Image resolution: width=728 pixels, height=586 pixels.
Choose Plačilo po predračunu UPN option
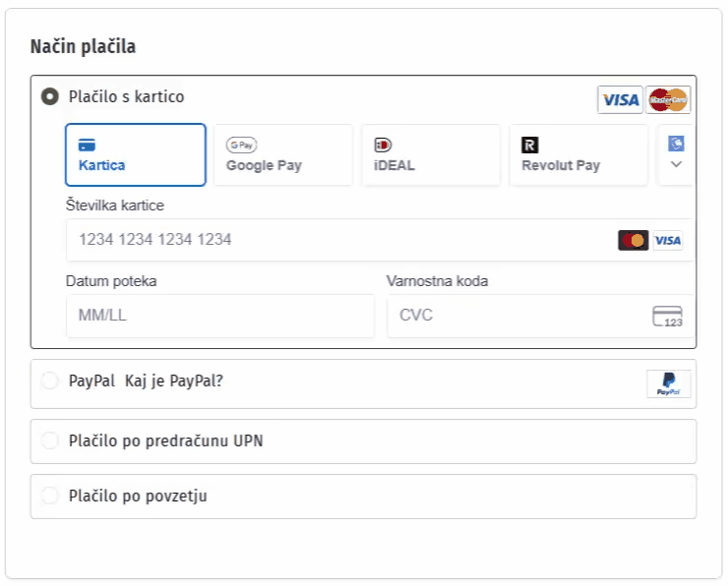click(x=49, y=440)
